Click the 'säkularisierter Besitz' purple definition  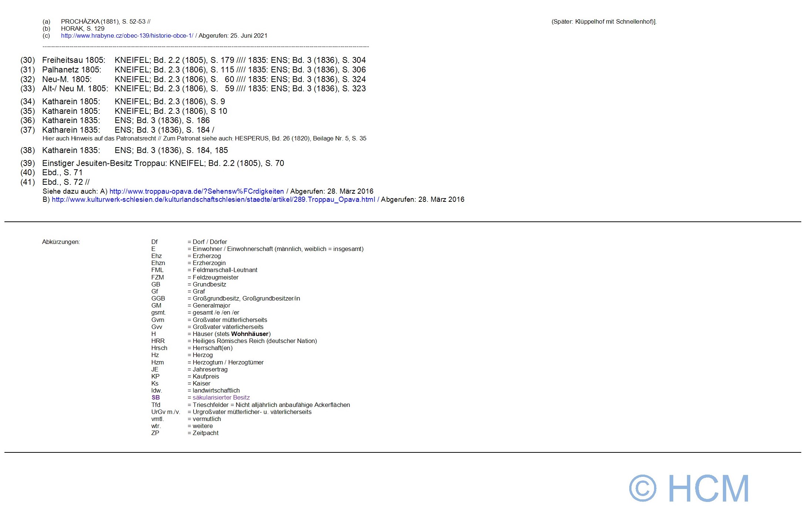pyautogui.click(x=221, y=398)
